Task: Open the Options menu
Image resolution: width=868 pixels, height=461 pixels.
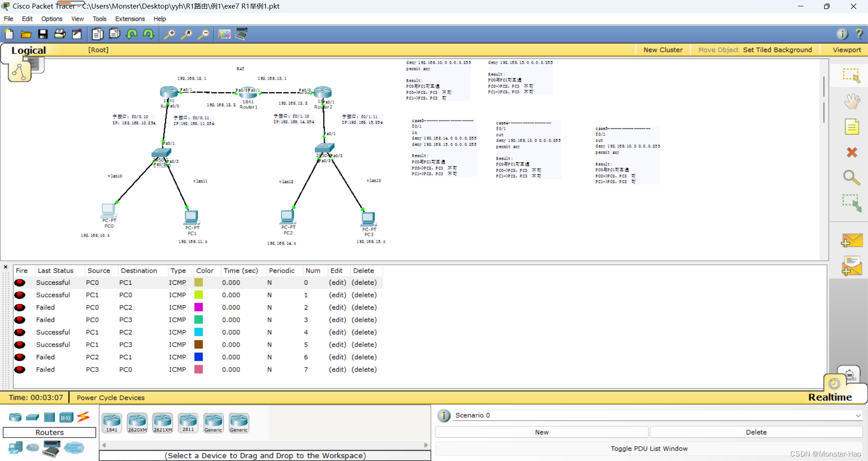Action: [52, 19]
